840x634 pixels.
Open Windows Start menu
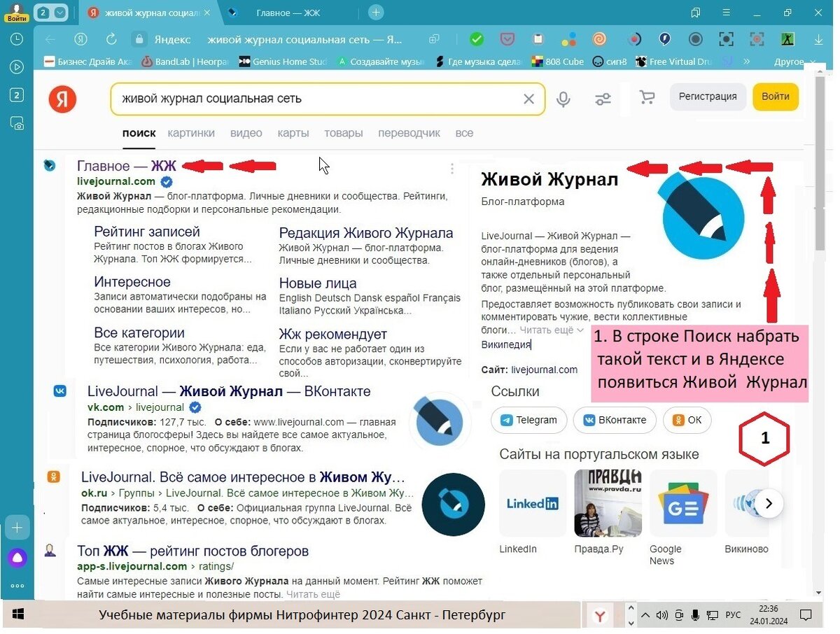[x=18, y=615]
